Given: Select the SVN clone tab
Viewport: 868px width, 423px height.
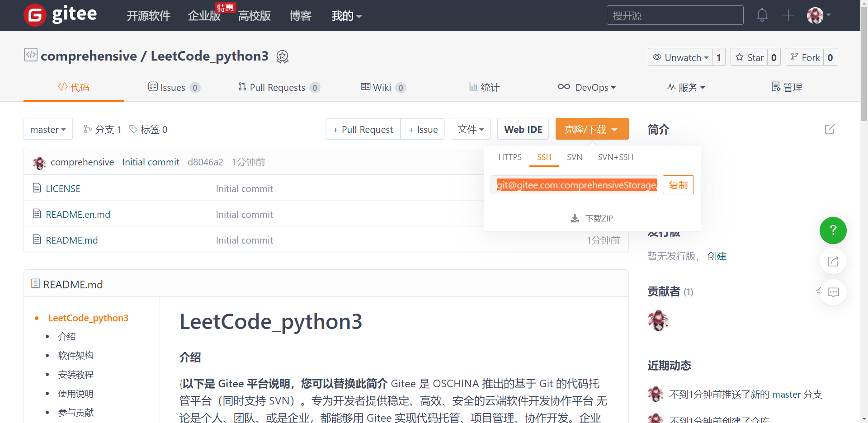Looking at the screenshot, I should (x=575, y=157).
